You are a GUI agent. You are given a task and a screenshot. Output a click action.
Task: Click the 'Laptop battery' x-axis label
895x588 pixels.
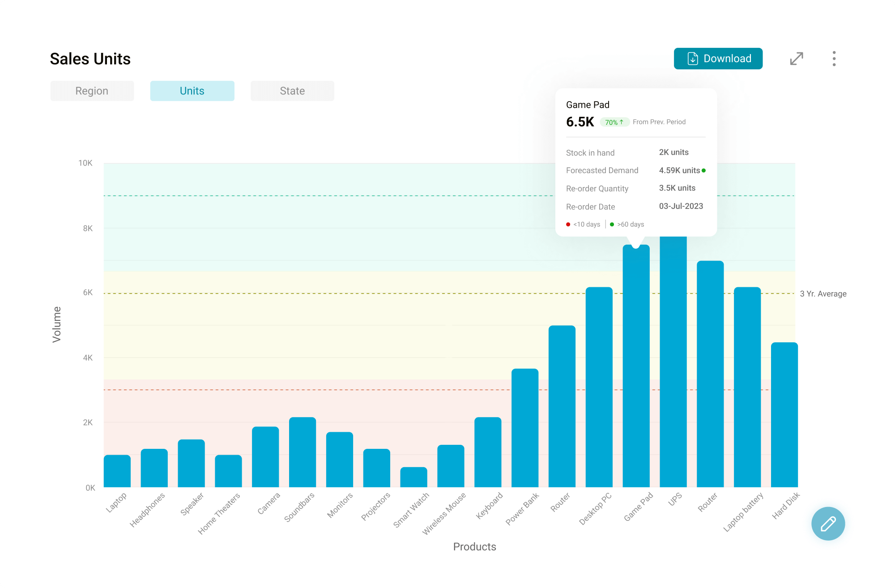pos(743,512)
